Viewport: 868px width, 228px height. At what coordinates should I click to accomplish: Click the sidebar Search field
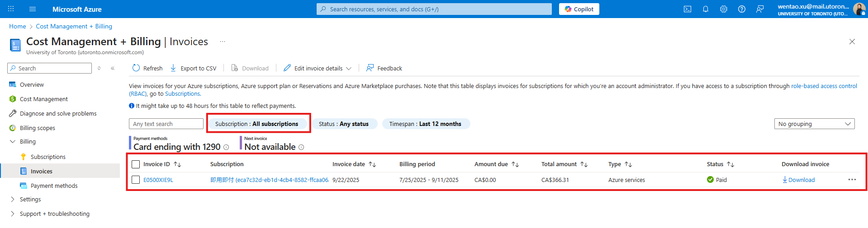pos(50,68)
